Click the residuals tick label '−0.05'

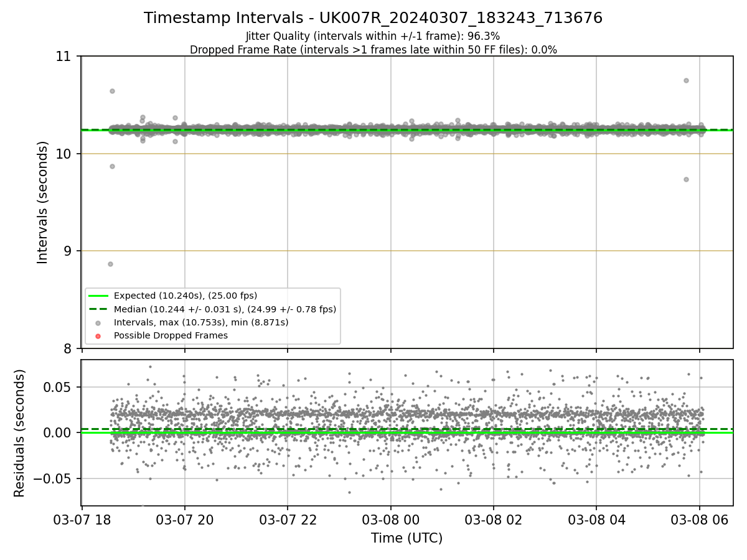click(54, 478)
